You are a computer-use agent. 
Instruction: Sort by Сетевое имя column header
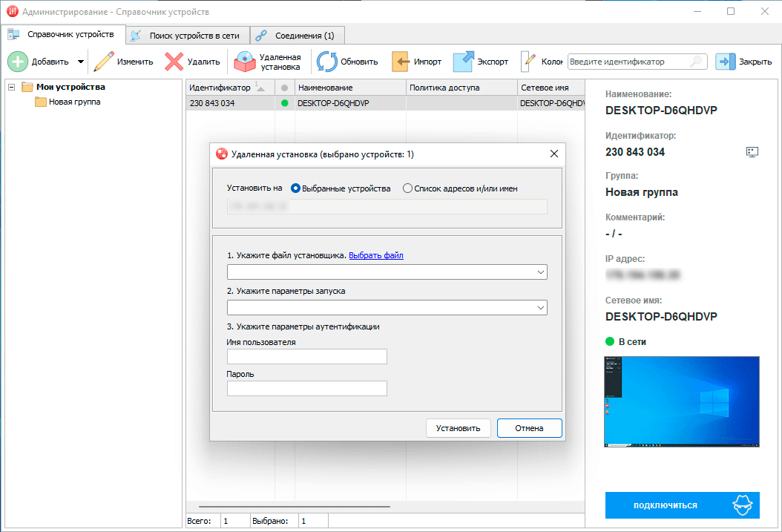click(551, 88)
